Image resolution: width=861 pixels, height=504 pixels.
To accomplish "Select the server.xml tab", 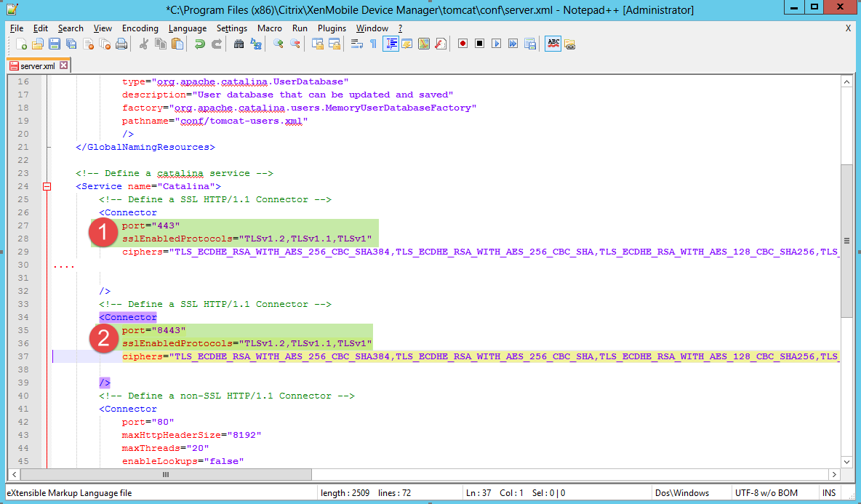I will [x=37, y=66].
